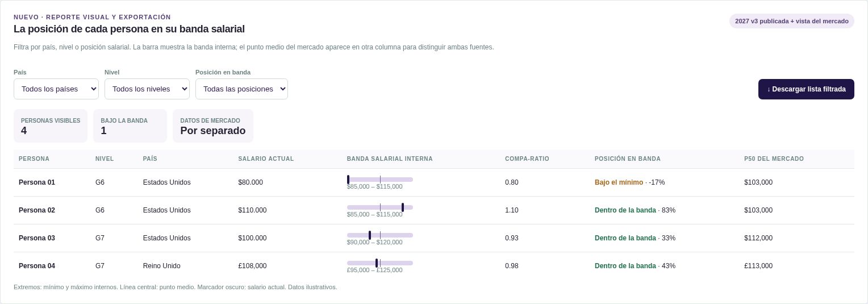The width and height of the screenshot is (868, 304).
Task: Open the Posición en banda dropdown
Action: click(x=241, y=89)
